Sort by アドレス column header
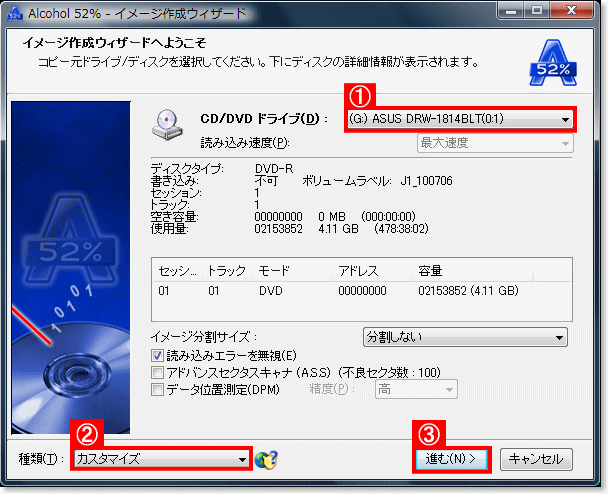608x494 pixels. [373, 271]
